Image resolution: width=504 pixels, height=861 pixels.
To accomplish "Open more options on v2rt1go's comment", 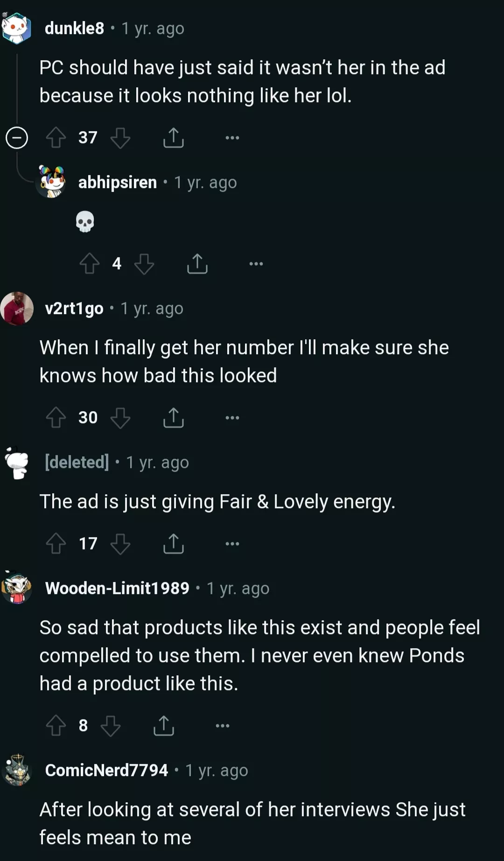I will tap(232, 418).
